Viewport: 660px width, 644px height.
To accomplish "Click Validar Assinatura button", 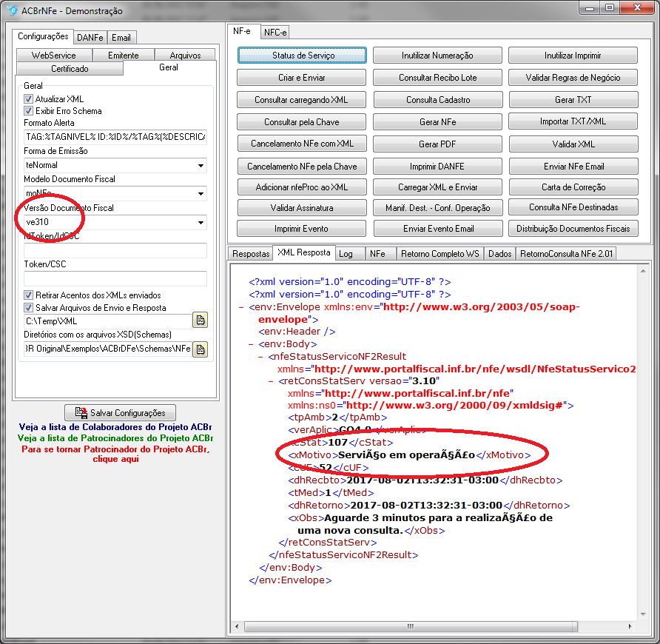I will (302, 208).
